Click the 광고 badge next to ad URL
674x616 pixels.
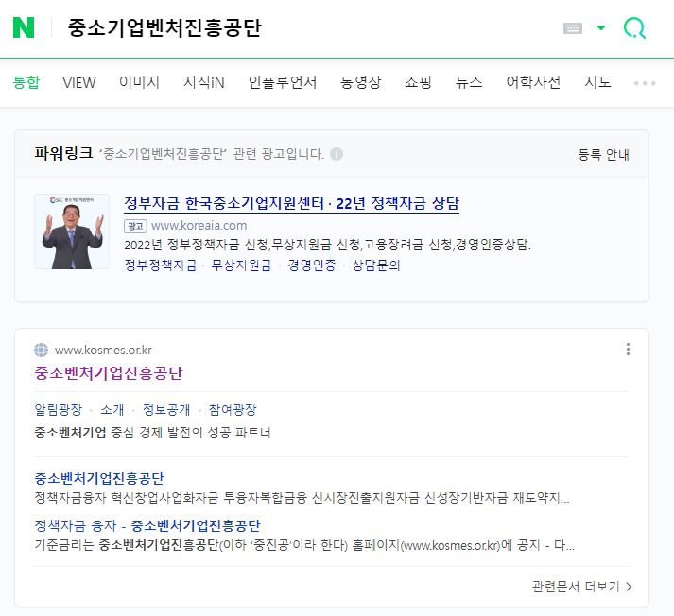[135, 226]
